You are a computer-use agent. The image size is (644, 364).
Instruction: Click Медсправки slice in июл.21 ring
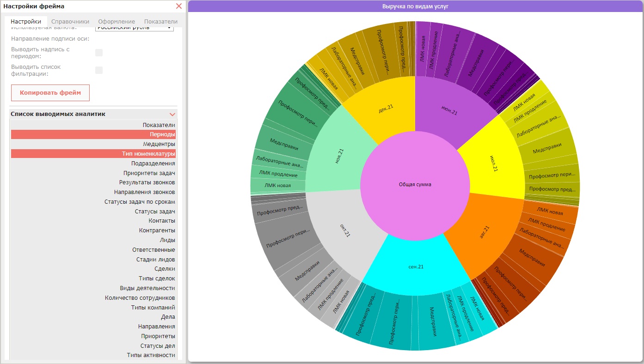[x=547, y=149]
